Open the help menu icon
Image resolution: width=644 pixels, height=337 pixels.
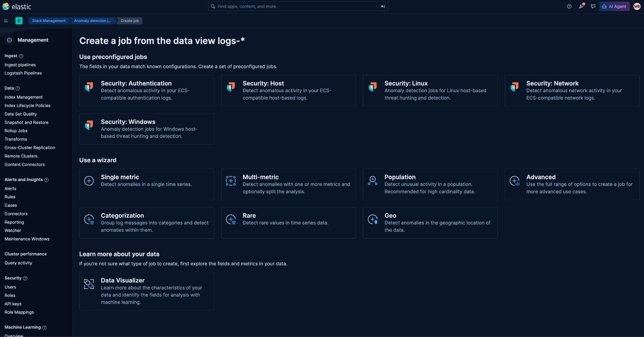pyautogui.click(x=569, y=6)
